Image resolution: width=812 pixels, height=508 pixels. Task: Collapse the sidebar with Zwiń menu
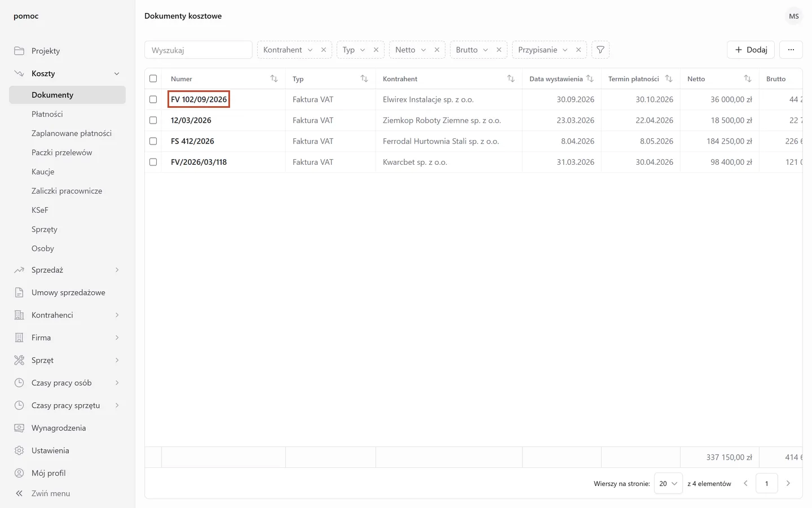[x=42, y=493]
